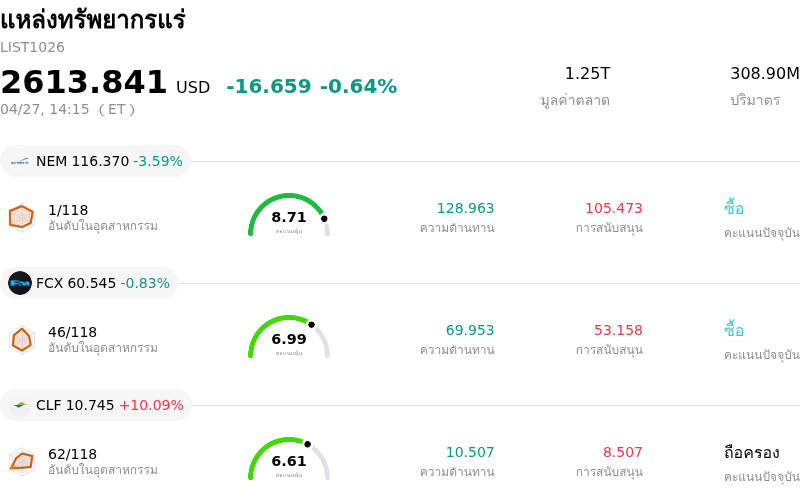Select NEM resistance value 128.963
800x499 pixels.
(x=465, y=208)
